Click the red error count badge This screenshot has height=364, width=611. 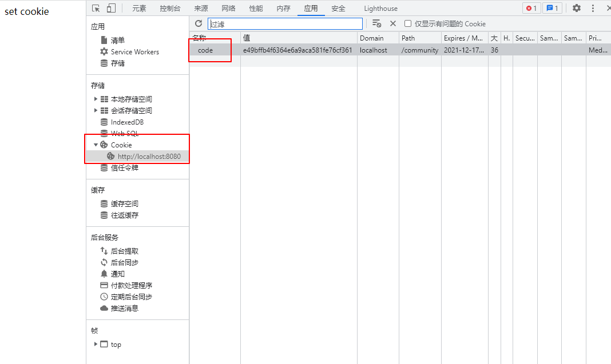pos(531,8)
